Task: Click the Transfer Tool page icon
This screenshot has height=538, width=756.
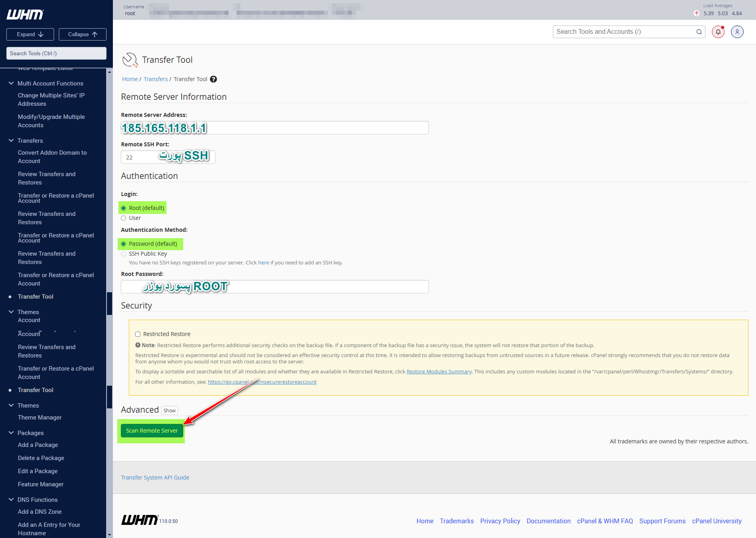Action: coord(130,60)
